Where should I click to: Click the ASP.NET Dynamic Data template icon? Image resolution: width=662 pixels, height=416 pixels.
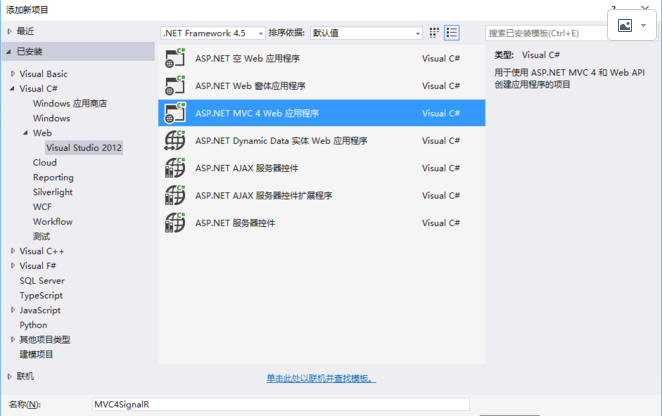(175, 141)
